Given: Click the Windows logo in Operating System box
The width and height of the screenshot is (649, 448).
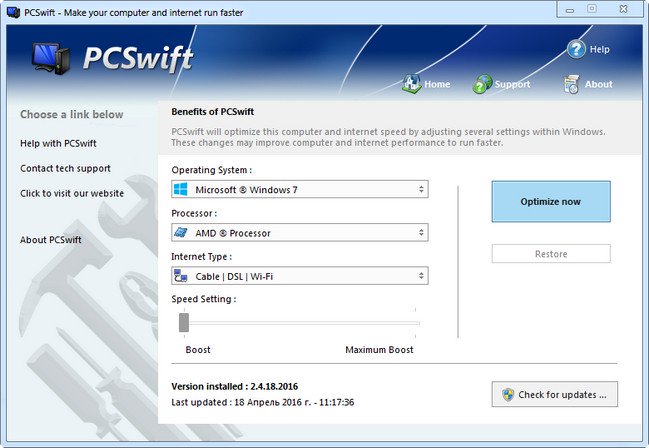Looking at the screenshot, I should [x=180, y=190].
